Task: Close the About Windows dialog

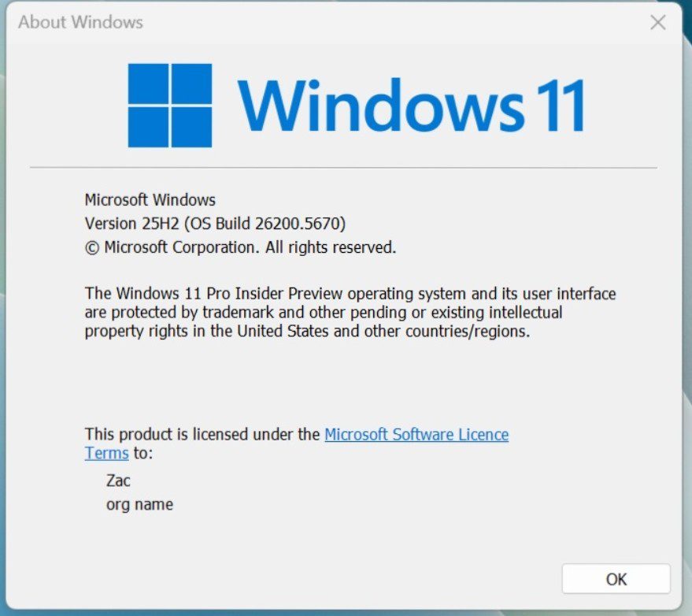Action: coord(657,22)
